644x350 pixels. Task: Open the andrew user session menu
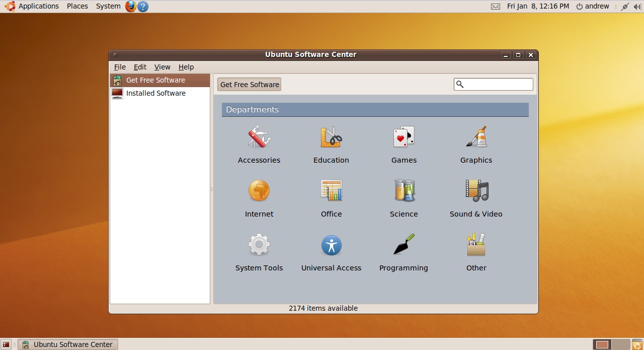[593, 6]
